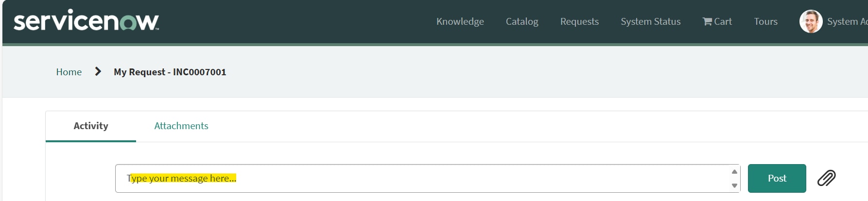
Task: Click the message box up arrow
Action: point(734,171)
